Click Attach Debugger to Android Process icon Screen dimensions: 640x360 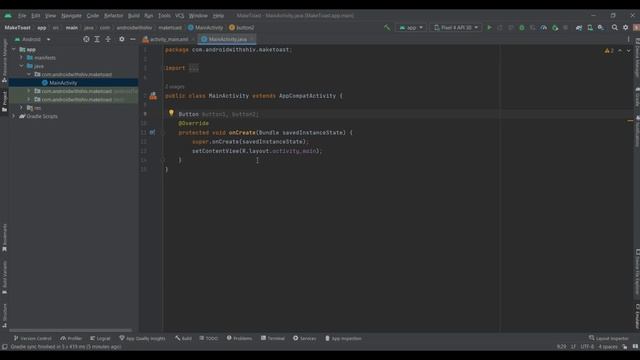555,28
